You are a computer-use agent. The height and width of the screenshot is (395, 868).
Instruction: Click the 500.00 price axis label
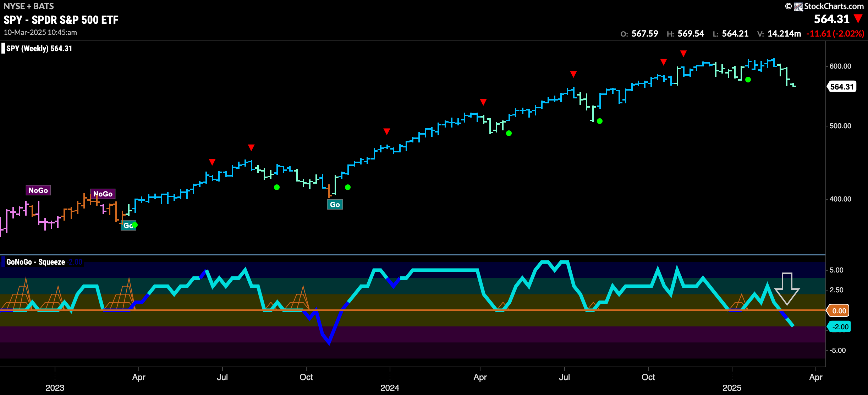click(840, 126)
